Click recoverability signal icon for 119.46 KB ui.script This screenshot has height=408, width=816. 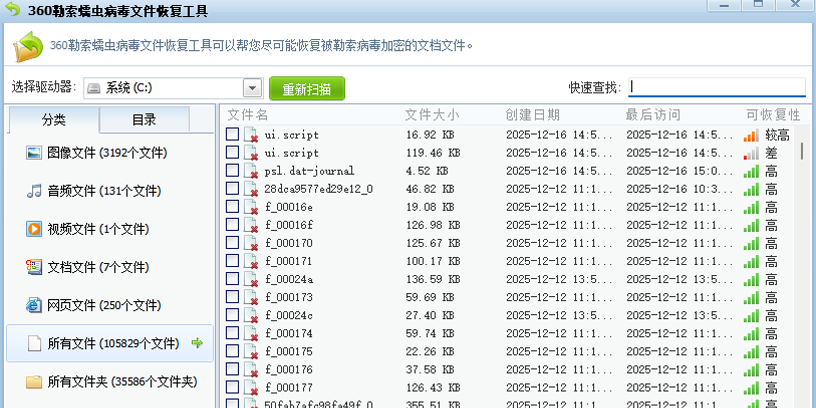(751, 154)
